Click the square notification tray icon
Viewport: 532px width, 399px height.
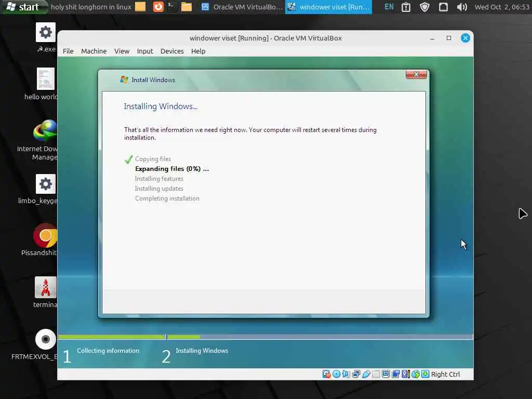tap(443, 7)
